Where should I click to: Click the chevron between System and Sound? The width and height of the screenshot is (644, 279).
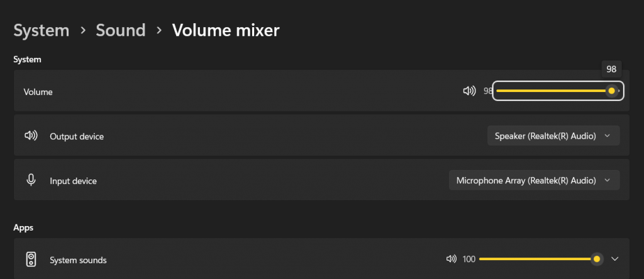pos(82,30)
